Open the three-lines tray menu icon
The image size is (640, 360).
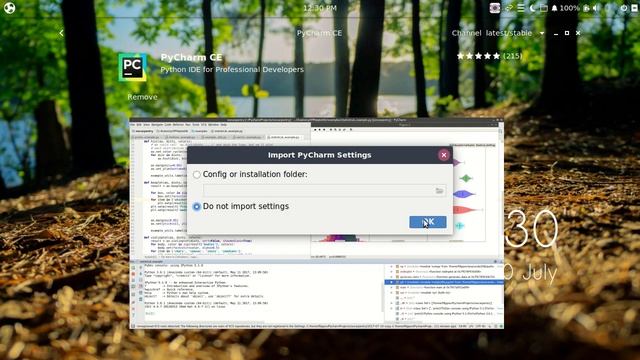point(521,8)
